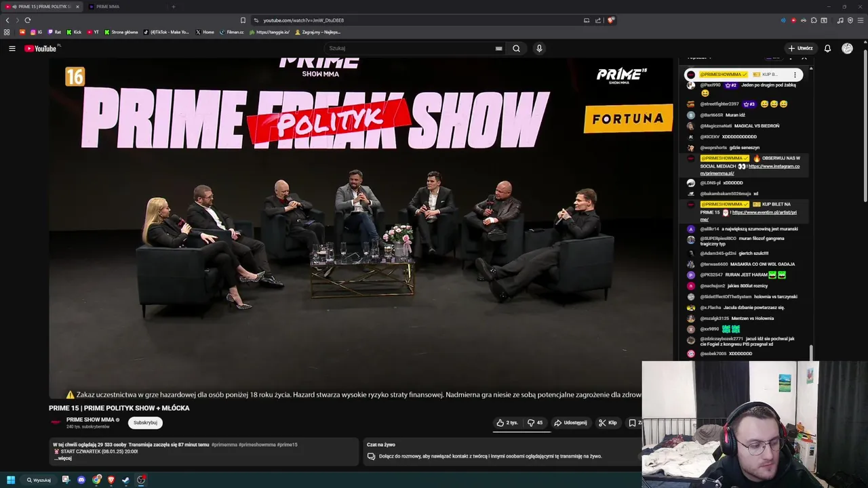
Task: Expand video description with ...więcej
Action: pos(62,458)
